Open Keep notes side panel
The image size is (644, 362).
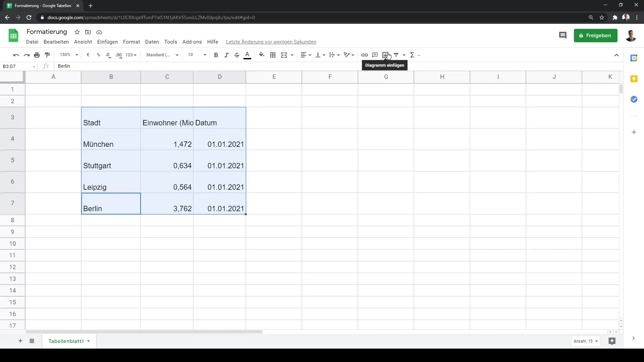click(x=634, y=79)
